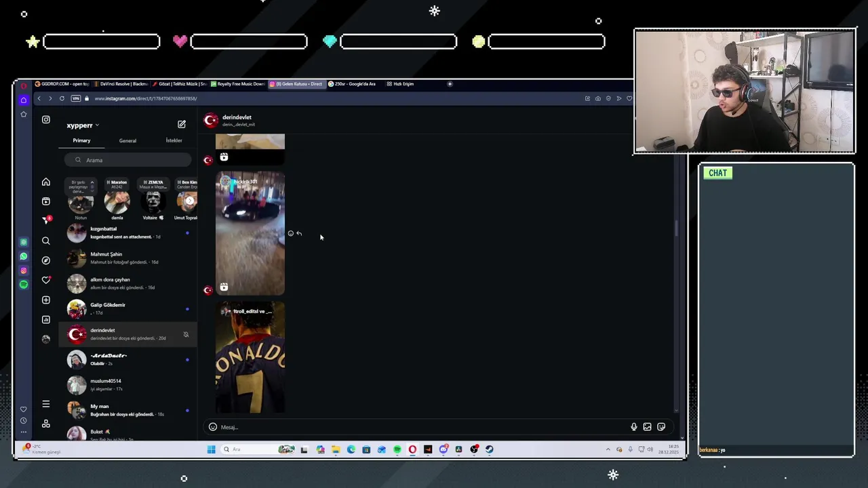Toggle muted bell on derindevlet chat

[x=186, y=334]
